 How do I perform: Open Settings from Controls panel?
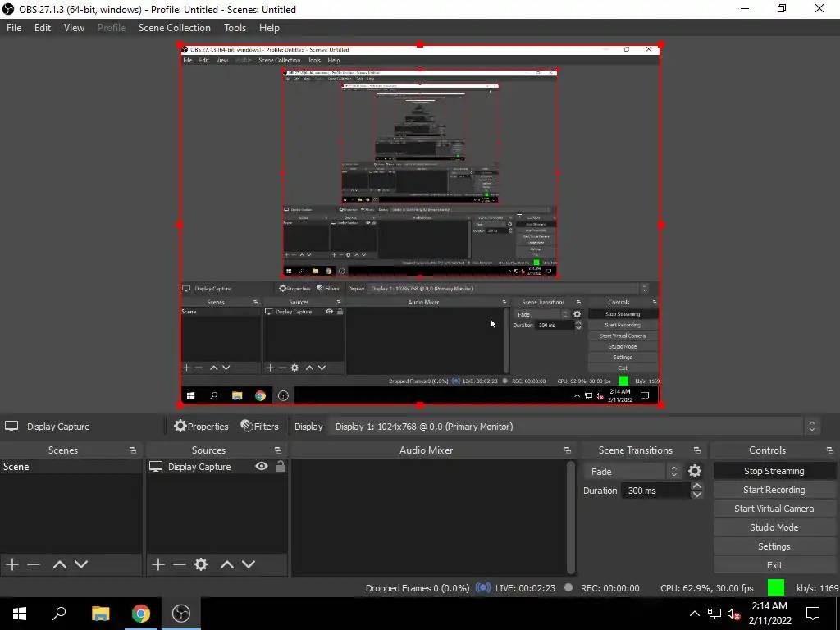click(x=774, y=546)
